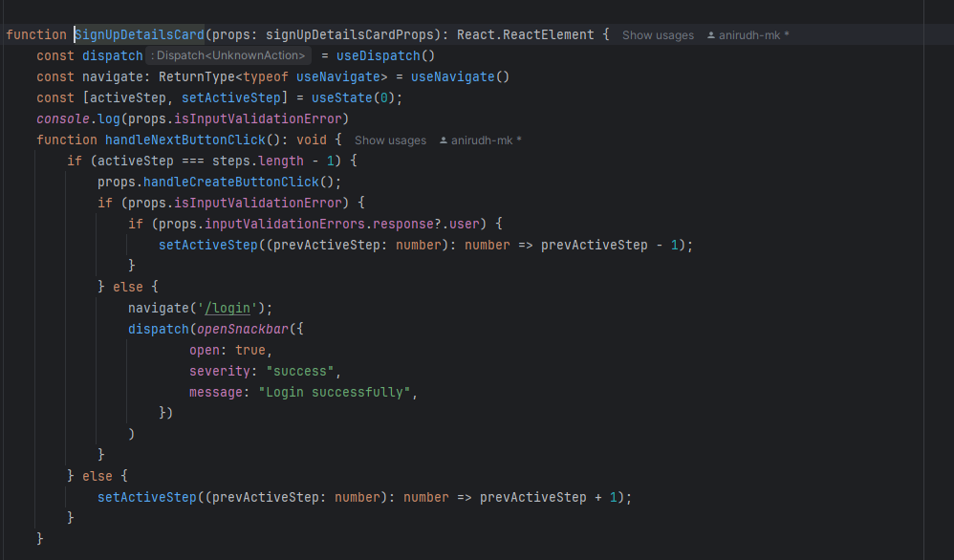Click the useDispatch() call

pos(386,56)
